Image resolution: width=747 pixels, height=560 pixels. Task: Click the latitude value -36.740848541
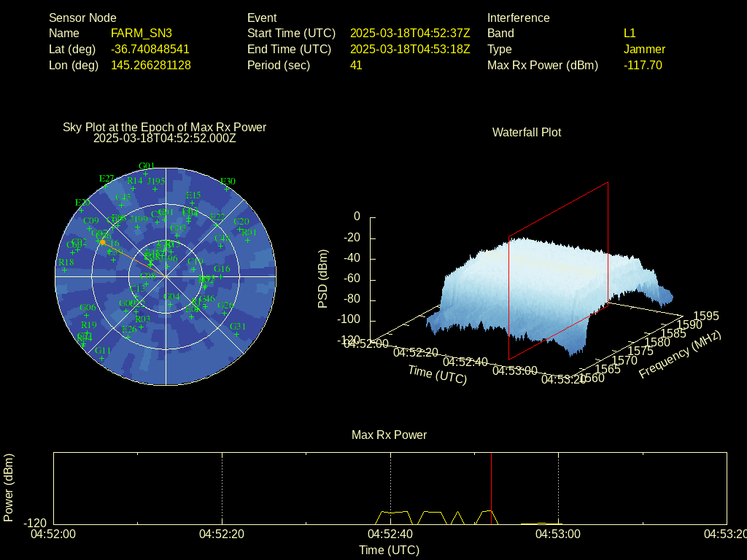pos(150,50)
